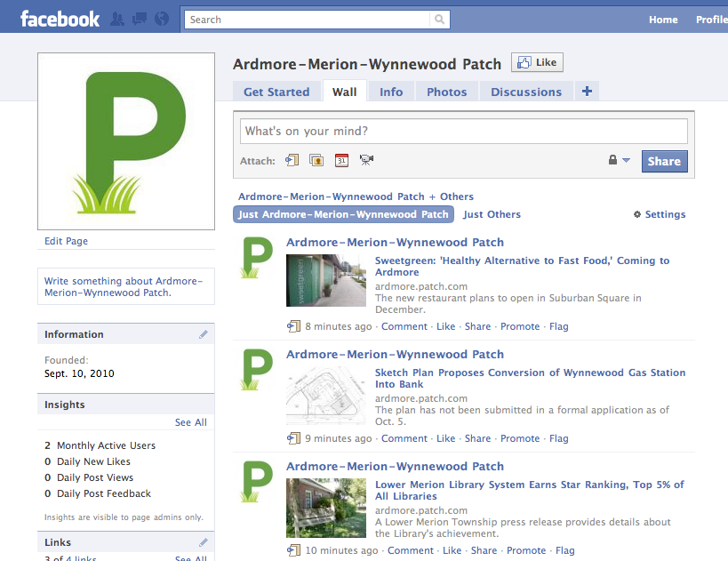The height and width of the screenshot is (561, 728).
Task: Click page name on Sweetgreen post
Action: click(x=395, y=243)
